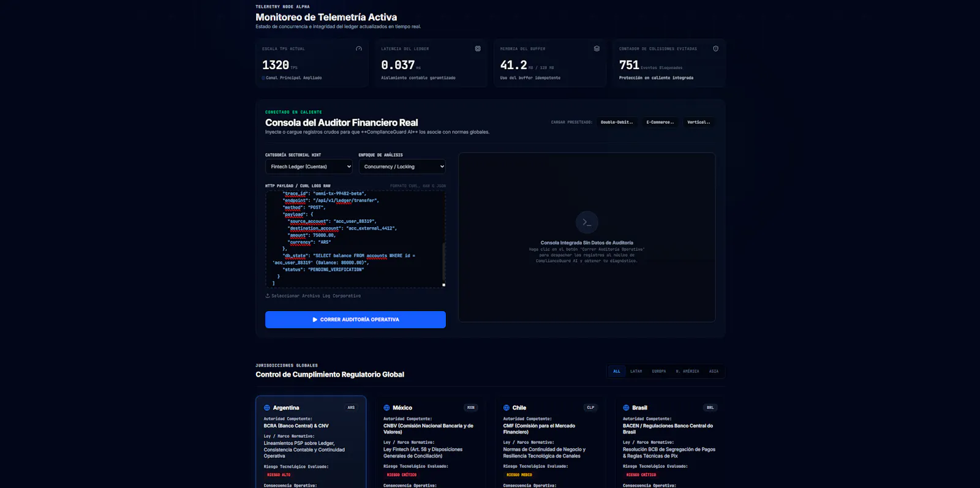Load the Double-Debit preset
Screen dimensions: 980x488
pyautogui.click(x=617, y=122)
